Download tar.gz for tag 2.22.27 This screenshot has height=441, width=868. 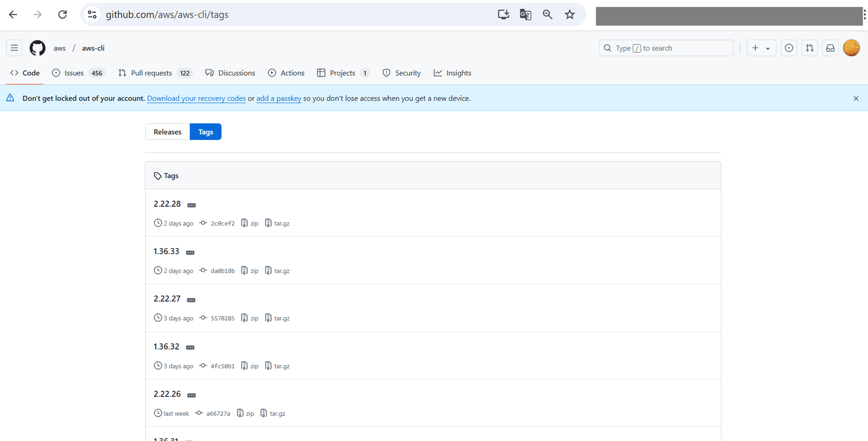(277, 318)
